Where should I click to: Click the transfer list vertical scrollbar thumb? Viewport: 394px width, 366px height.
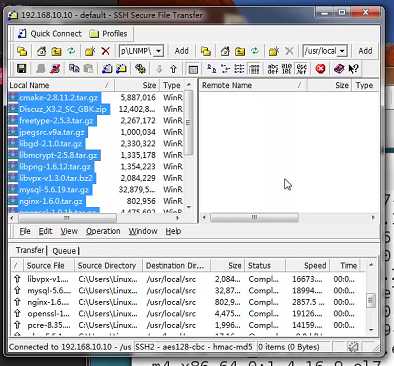click(x=370, y=301)
